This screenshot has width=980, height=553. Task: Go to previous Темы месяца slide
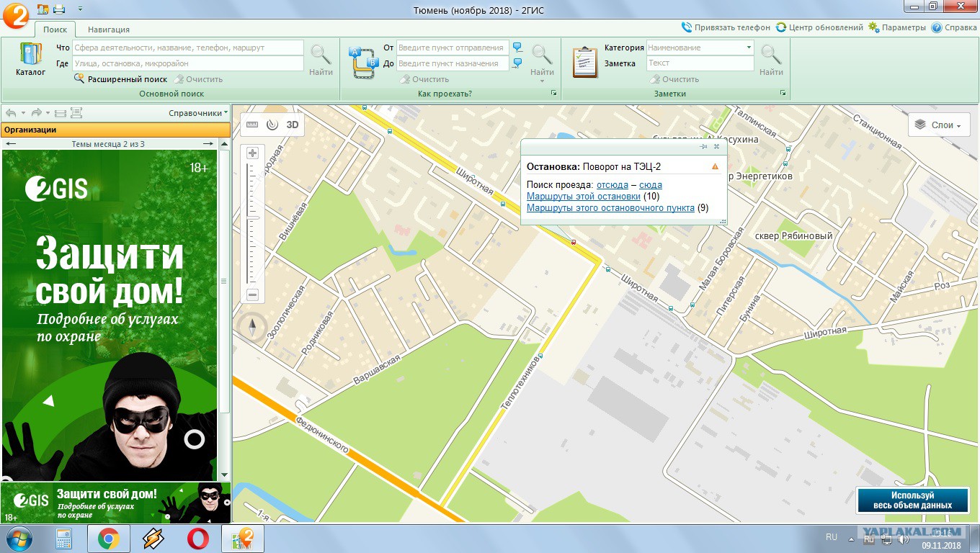click(10, 144)
